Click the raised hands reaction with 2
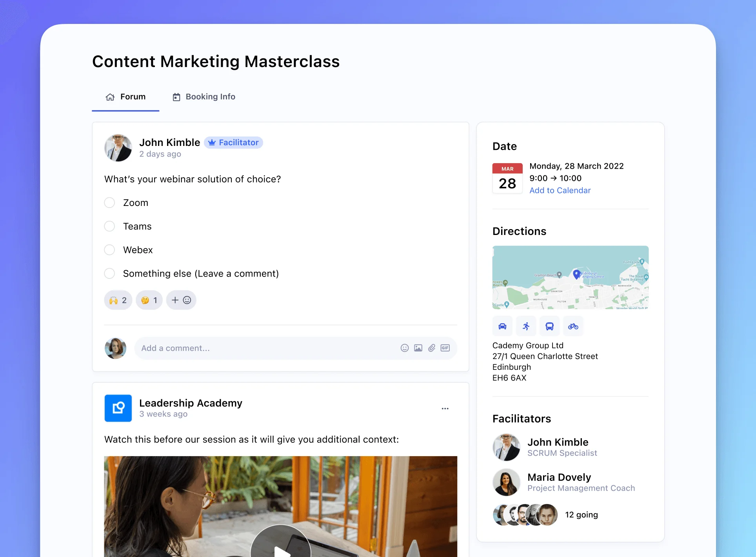The width and height of the screenshot is (756, 557). 118,300
